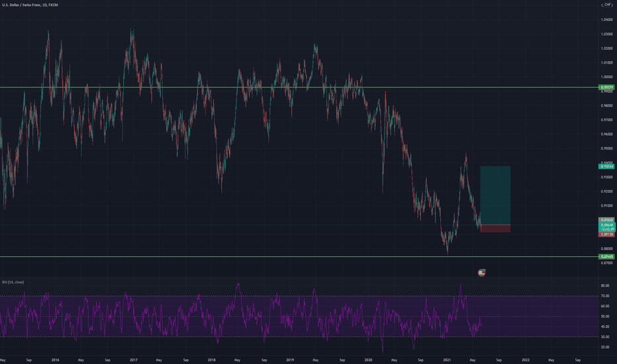Viewport: 617px width, 364px height.
Task: Click the 2016 label on the time axis
Action: (55, 360)
